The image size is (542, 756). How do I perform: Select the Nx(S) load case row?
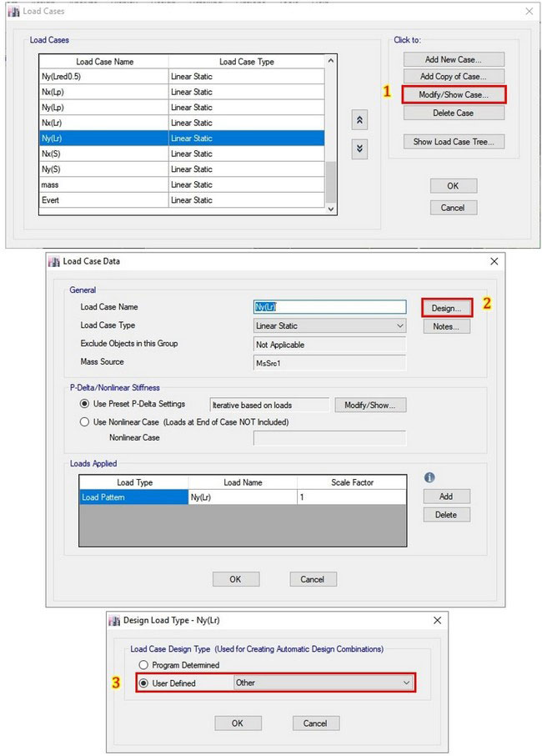(x=103, y=154)
